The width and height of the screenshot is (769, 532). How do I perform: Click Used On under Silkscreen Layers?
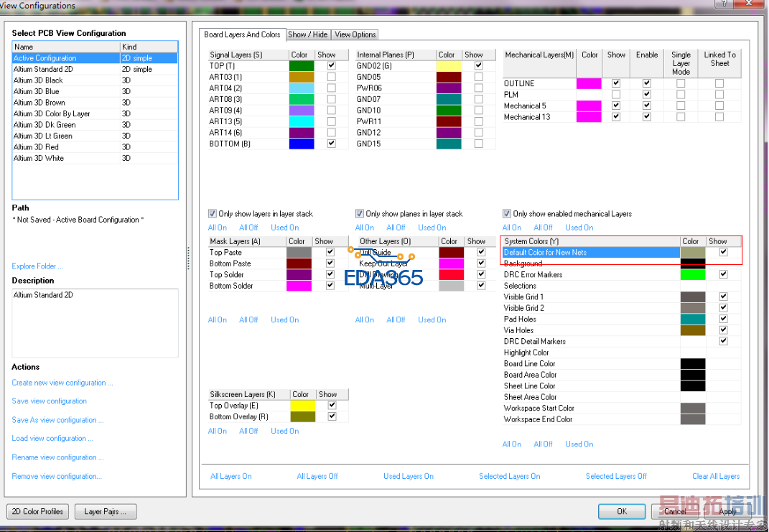pos(284,431)
